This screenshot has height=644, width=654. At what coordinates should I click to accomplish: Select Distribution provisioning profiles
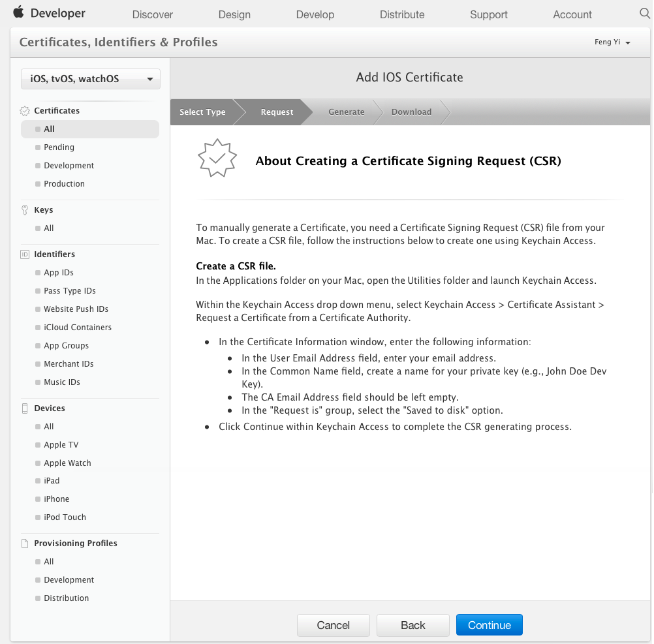(67, 598)
